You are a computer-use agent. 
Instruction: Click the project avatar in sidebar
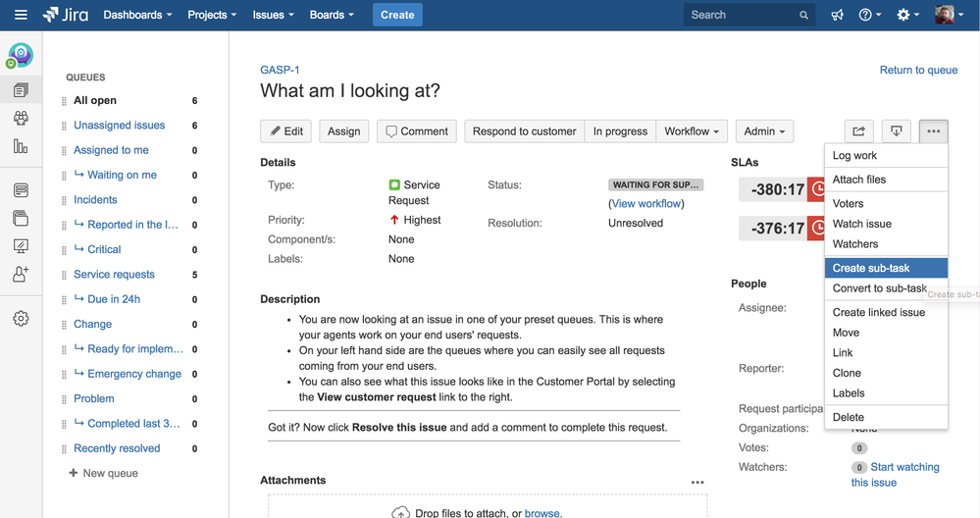20,56
